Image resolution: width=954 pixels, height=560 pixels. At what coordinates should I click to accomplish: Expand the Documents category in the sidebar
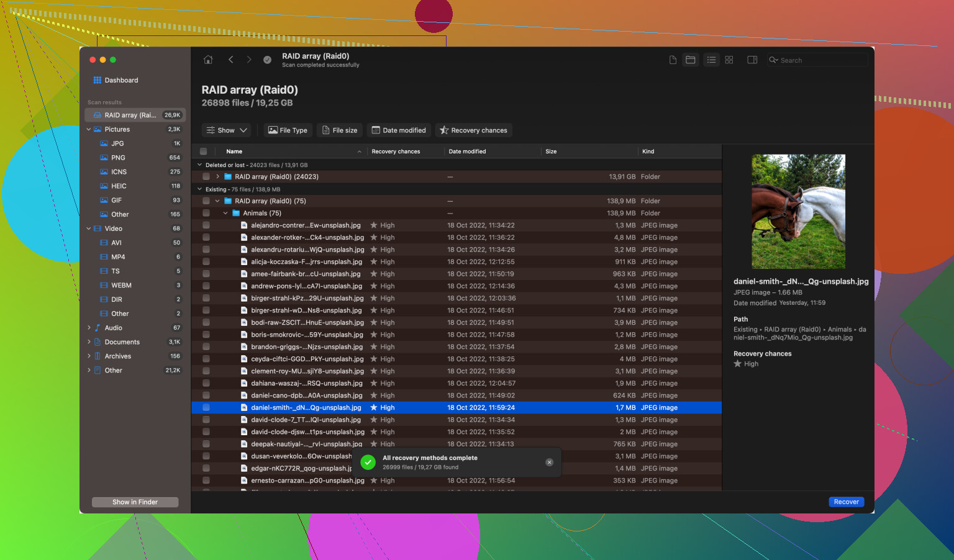tap(89, 342)
